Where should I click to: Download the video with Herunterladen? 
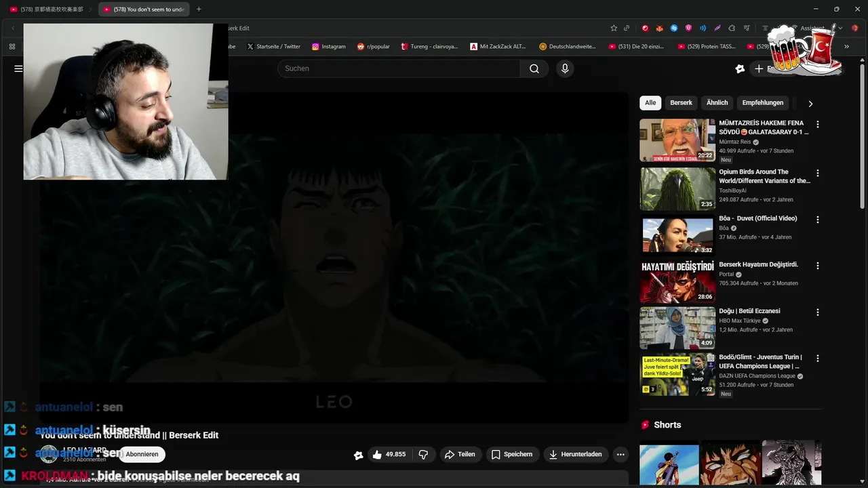pyautogui.click(x=575, y=454)
